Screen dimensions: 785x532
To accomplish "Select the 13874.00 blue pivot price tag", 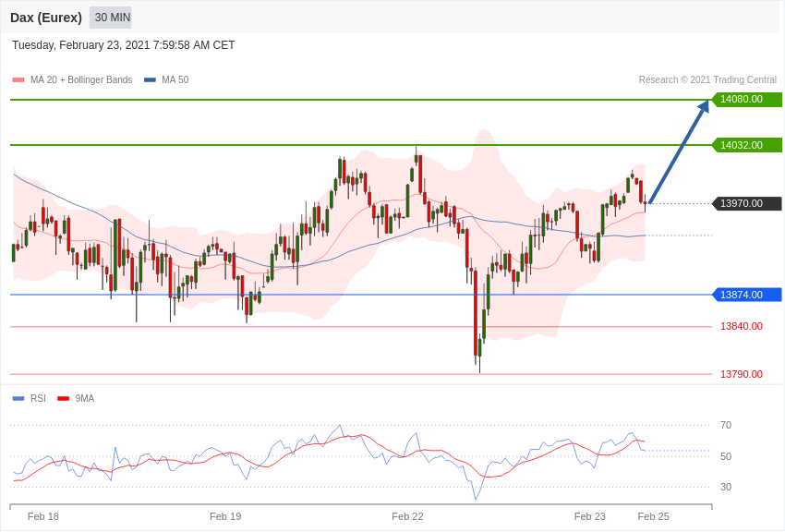I will tap(746, 295).
